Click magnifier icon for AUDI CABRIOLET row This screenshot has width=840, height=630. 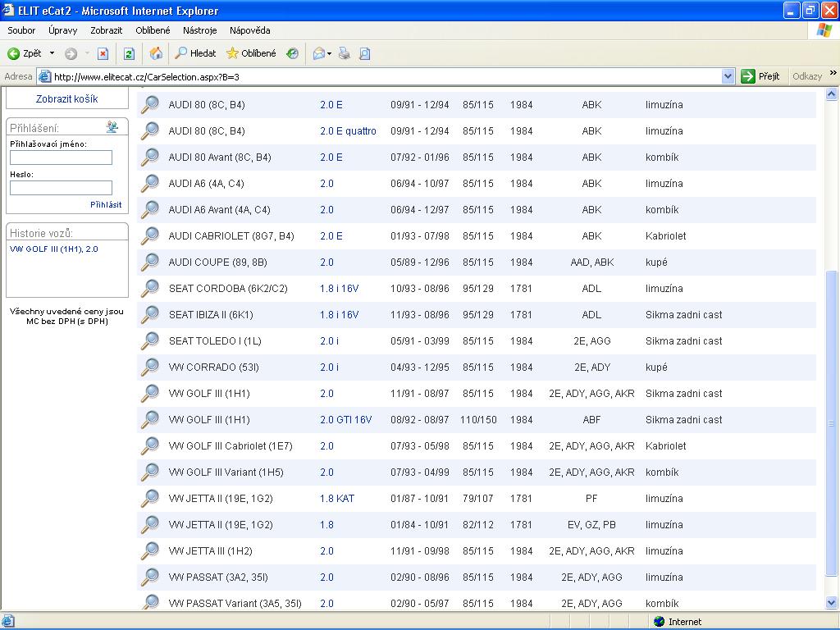(150, 235)
